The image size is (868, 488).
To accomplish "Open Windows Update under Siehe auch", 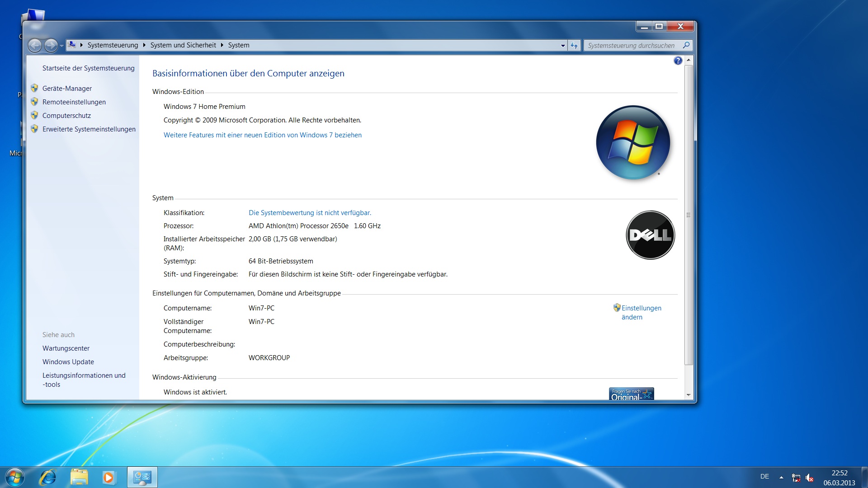I will [68, 362].
